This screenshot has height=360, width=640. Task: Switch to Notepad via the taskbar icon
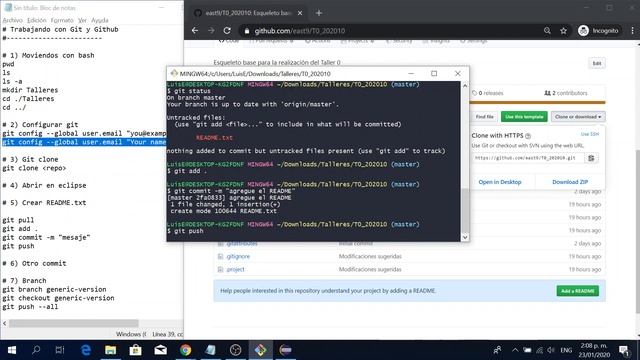(211, 350)
